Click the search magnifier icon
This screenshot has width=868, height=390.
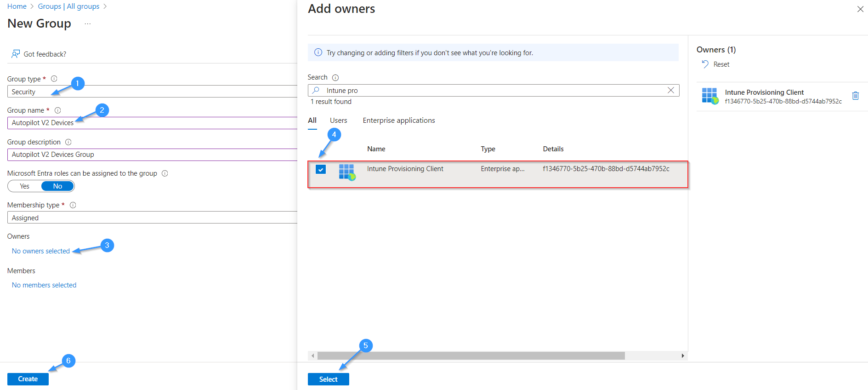point(316,90)
